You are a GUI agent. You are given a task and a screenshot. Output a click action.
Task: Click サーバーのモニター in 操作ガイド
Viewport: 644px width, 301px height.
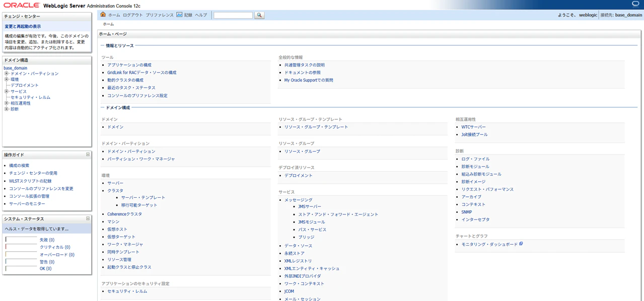[x=27, y=204]
